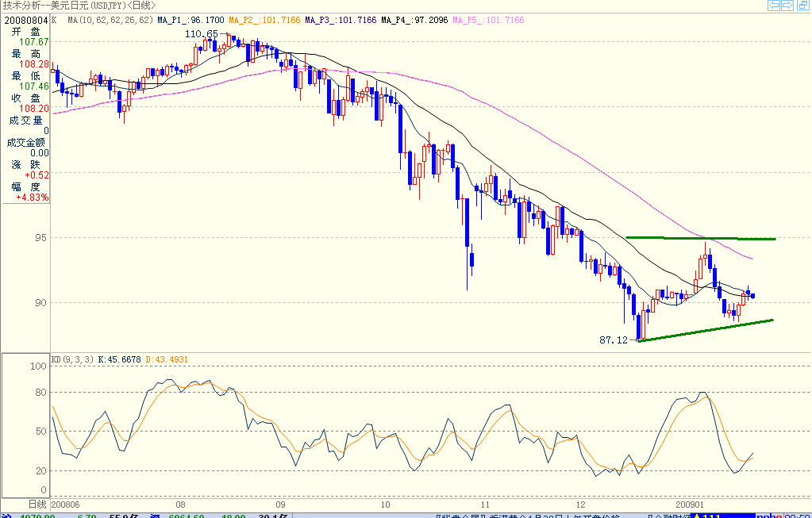The width and height of the screenshot is (812, 518).
Task: Click the left arrow navigation icon
Action: pyautogui.click(x=775, y=6)
